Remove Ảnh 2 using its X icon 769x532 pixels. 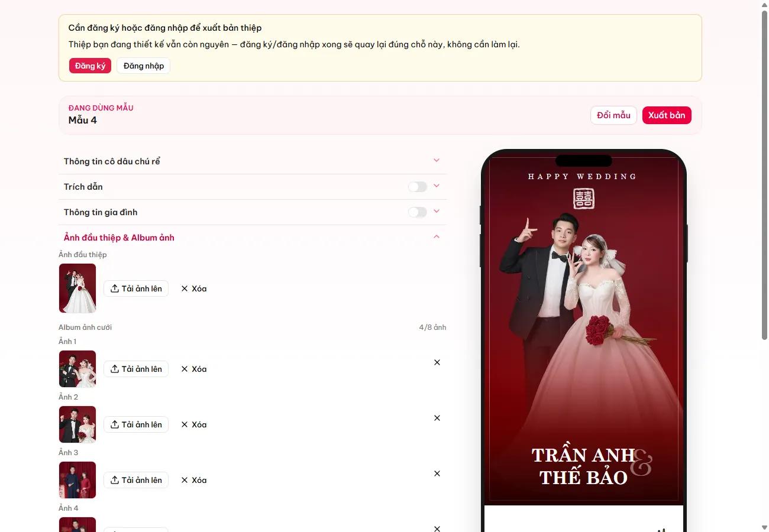[437, 418]
